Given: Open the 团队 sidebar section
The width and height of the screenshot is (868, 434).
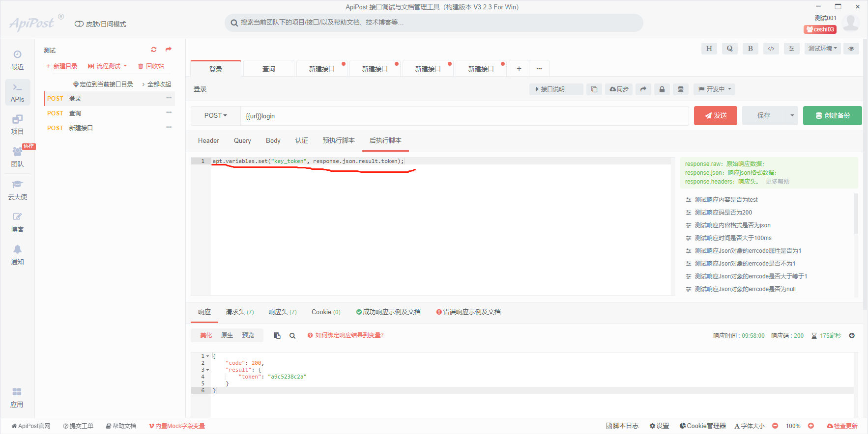Looking at the screenshot, I should click(17, 158).
